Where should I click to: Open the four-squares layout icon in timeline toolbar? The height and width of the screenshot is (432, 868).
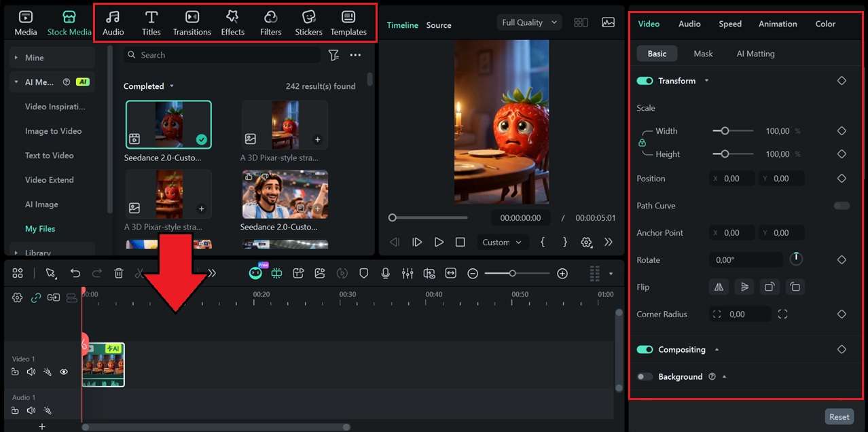[x=18, y=273]
